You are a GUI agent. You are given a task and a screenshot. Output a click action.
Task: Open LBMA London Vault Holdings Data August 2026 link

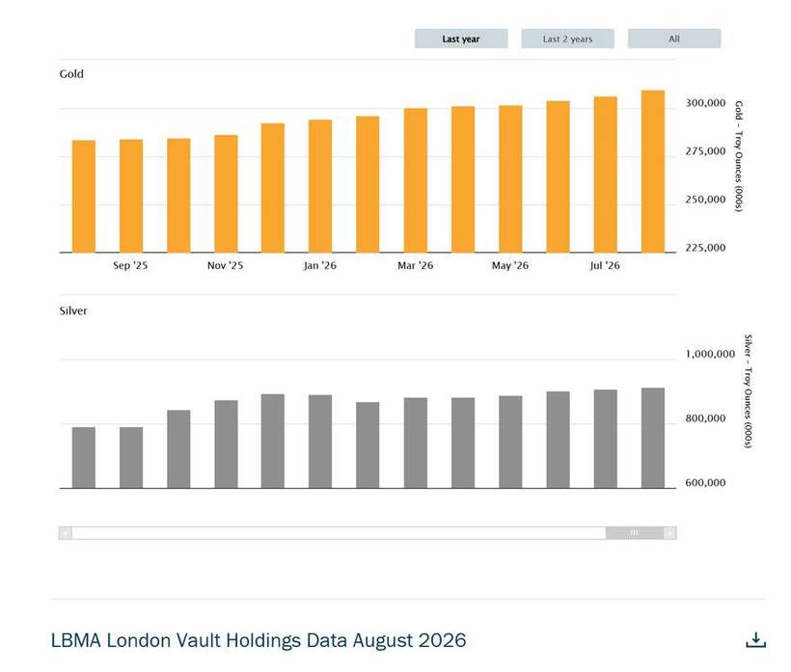coord(259,640)
